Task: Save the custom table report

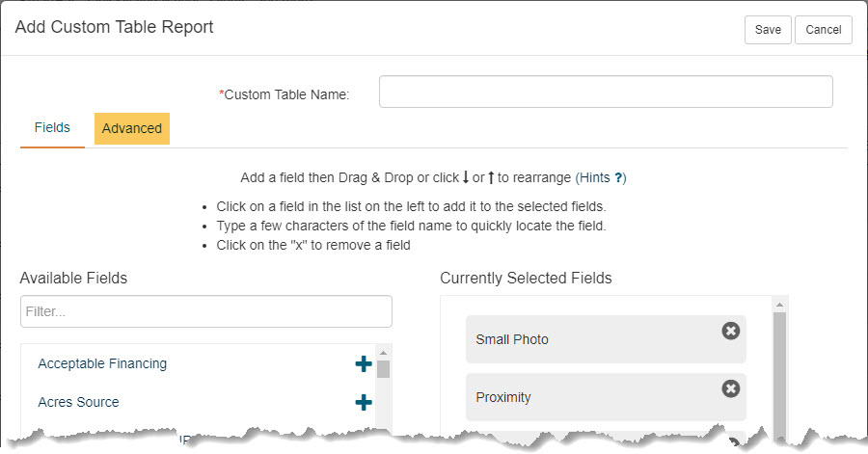Action: 768,30
